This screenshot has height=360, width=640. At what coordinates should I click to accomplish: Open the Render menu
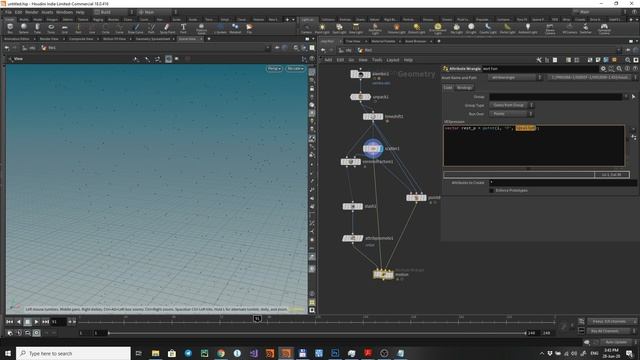click(x=31, y=12)
